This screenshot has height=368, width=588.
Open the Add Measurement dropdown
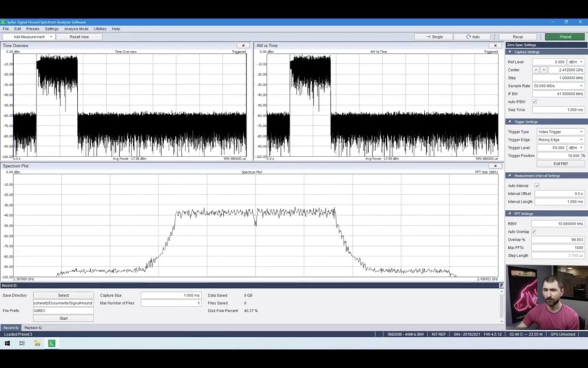coord(51,37)
